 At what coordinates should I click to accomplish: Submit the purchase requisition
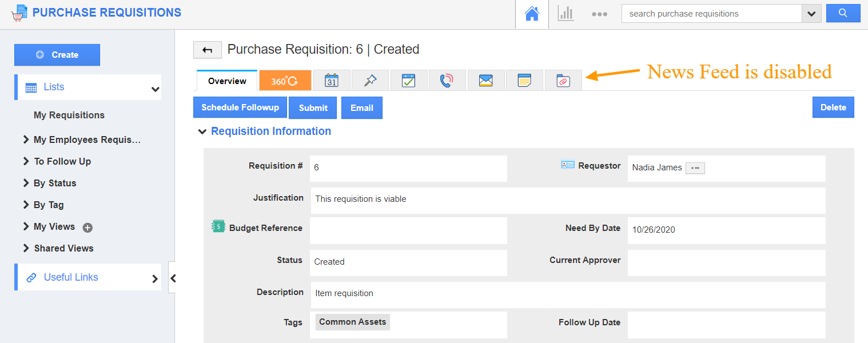coord(313,107)
